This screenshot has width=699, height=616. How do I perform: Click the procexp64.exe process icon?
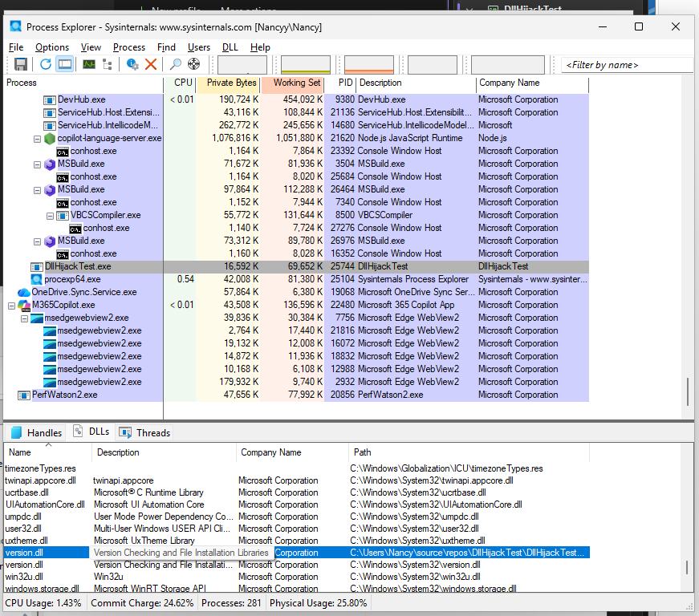coord(37,280)
